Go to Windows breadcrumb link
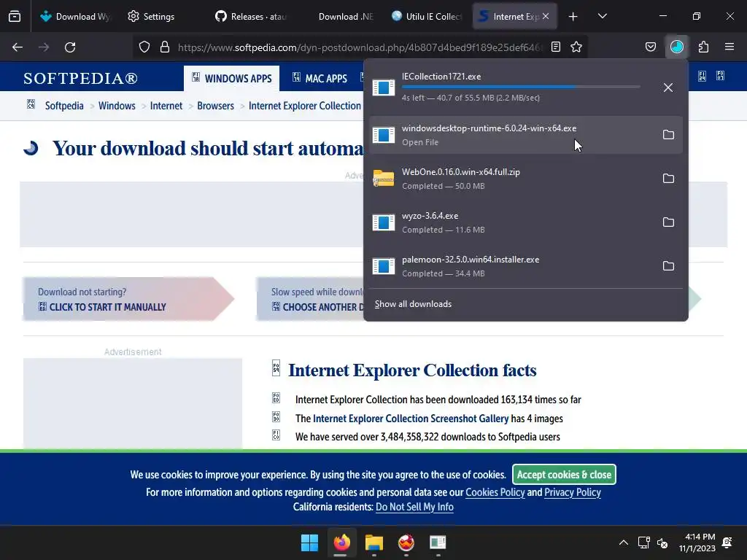747x560 pixels. pos(117,106)
